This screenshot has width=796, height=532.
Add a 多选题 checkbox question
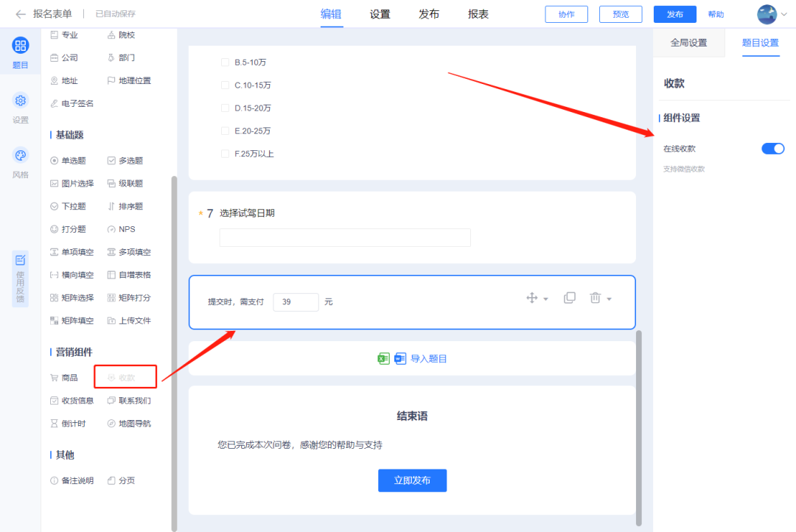[x=125, y=161]
